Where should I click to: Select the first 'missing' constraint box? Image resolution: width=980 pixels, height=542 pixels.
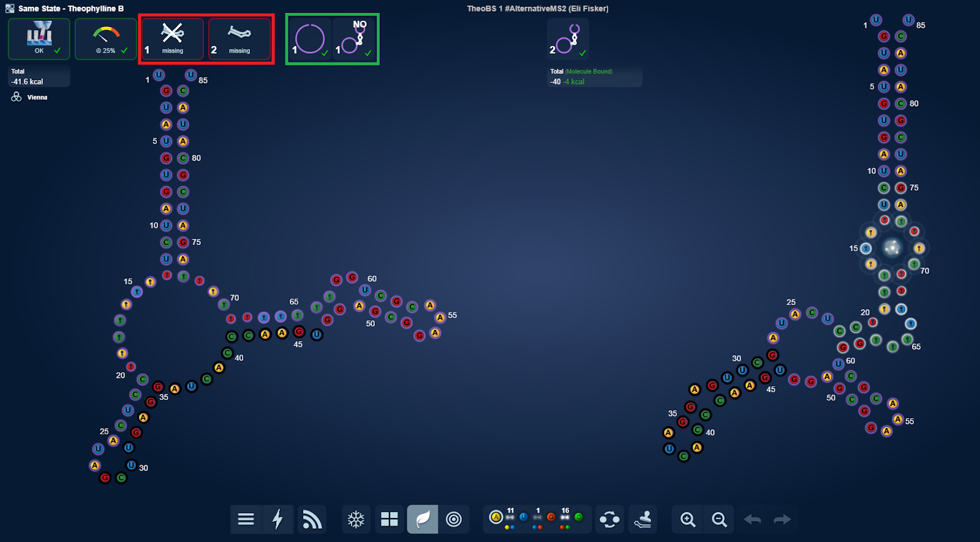pyautogui.click(x=173, y=39)
